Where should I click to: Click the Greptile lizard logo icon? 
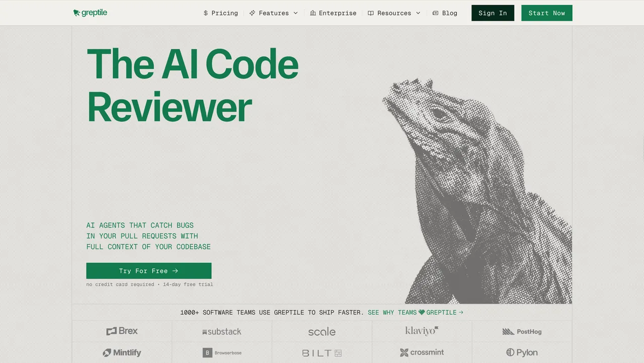coord(76,13)
